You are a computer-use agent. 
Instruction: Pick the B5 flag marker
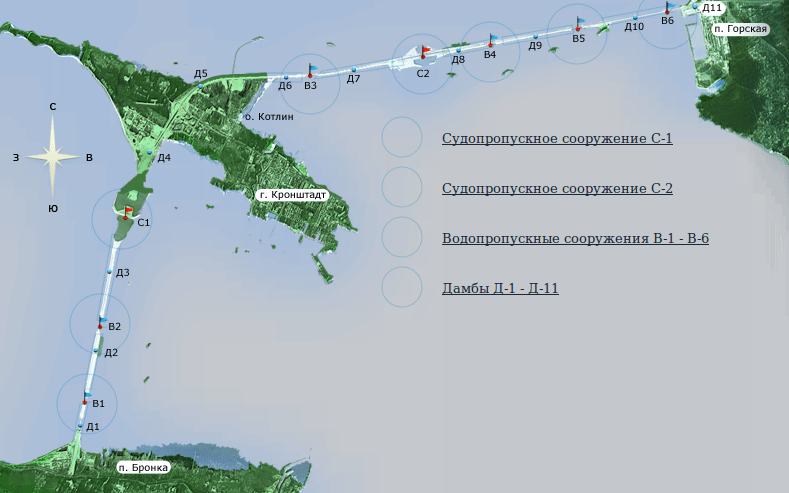579,23
